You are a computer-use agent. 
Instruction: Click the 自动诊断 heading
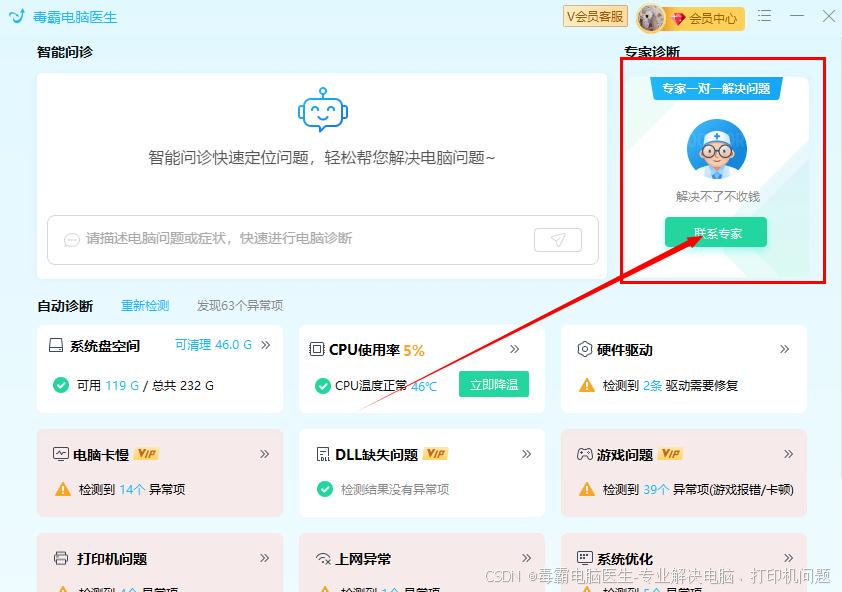tap(65, 306)
